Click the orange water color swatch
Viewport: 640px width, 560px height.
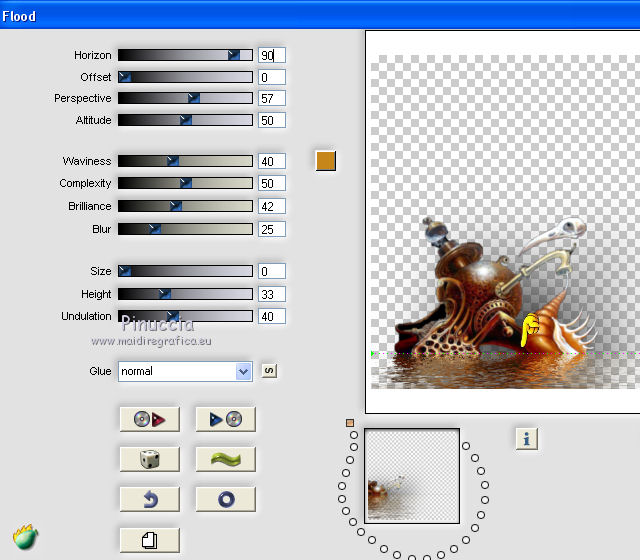tap(326, 161)
